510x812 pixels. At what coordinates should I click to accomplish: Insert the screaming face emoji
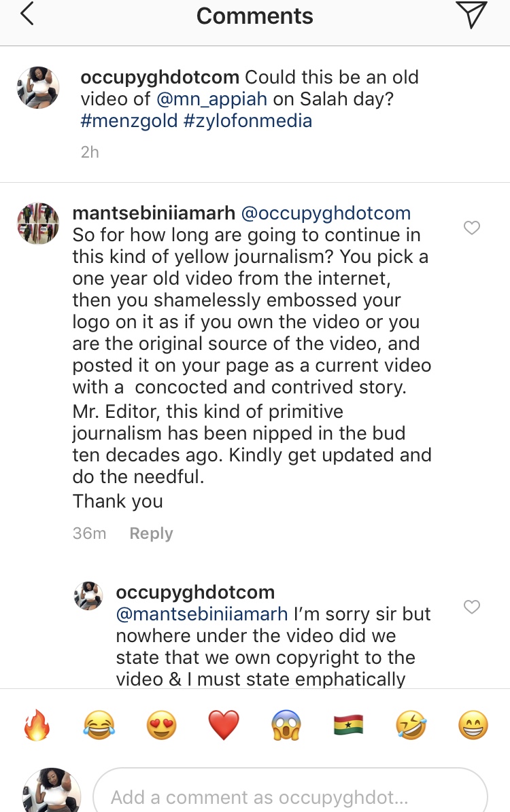[286, 725]
